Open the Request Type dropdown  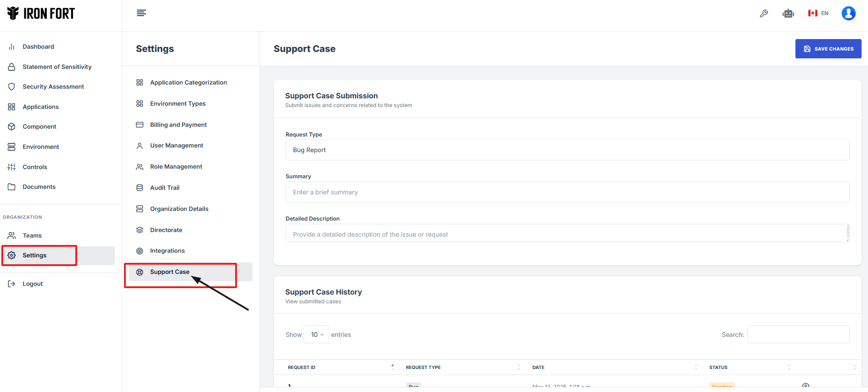coord(567,150)
